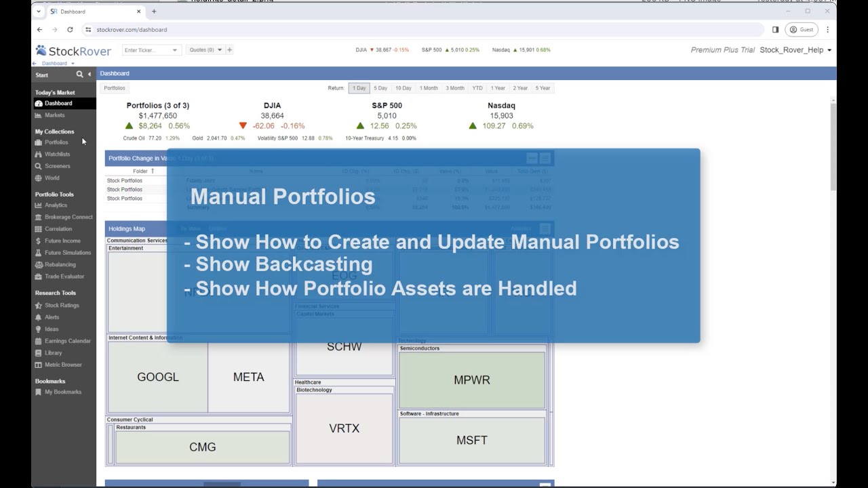Open Markets from the sidebar
Viewport: 868px width, 488px height.
coord(54,115)
